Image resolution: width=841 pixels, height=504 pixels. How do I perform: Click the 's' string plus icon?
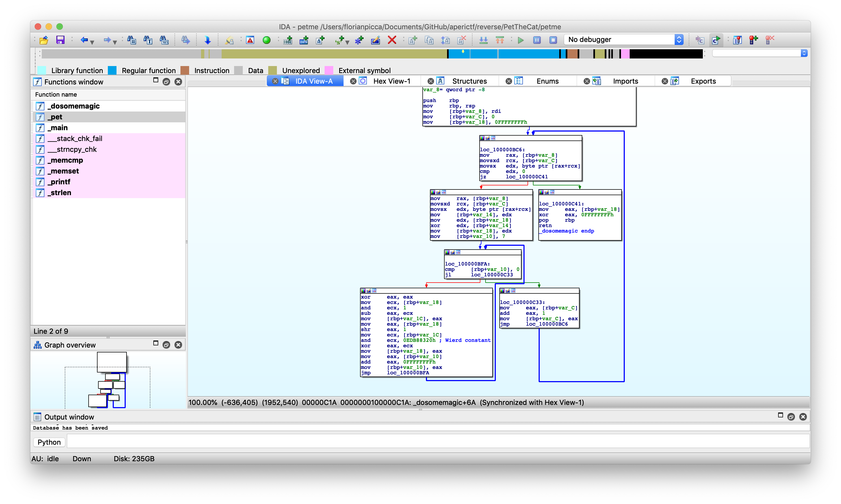[339, 40]
